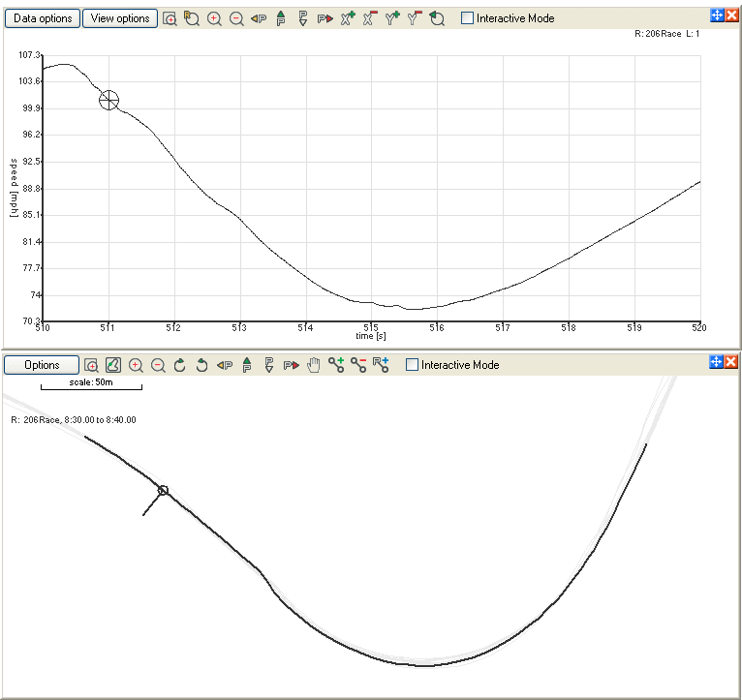Click the position marker on the track map
This screenshot has width=742, height=700.
(163, 491)
